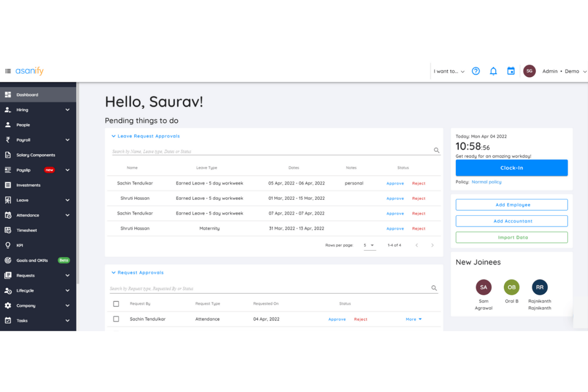
Task: Open the More dropdown for Sachin's Attendance request
Action: (414, 319)
